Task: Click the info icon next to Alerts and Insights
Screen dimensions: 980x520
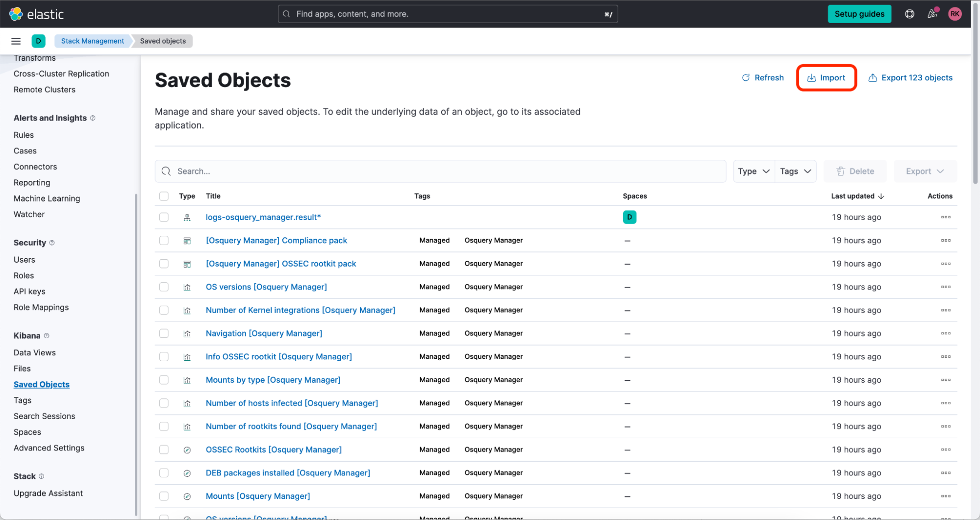Action: tap(93, 118)
